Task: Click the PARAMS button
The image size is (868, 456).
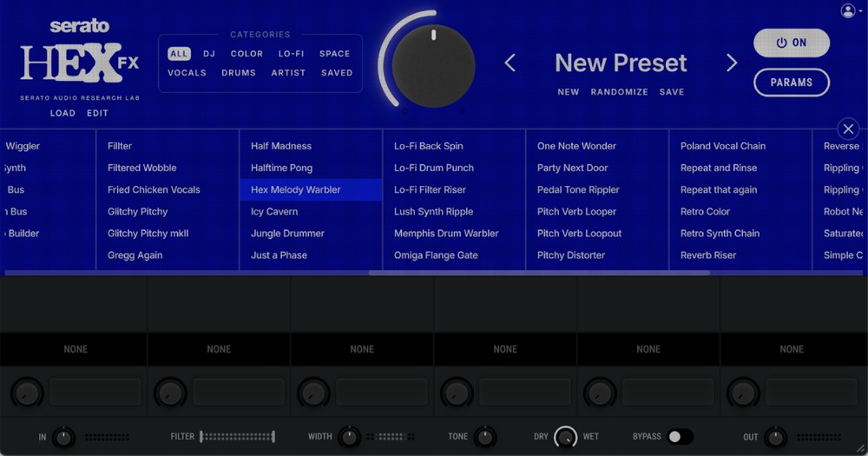Action: pos(791,83)
